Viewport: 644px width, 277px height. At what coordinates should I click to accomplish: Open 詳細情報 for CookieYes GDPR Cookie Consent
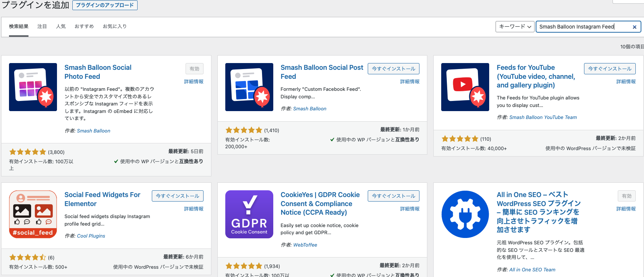point(410,209)
